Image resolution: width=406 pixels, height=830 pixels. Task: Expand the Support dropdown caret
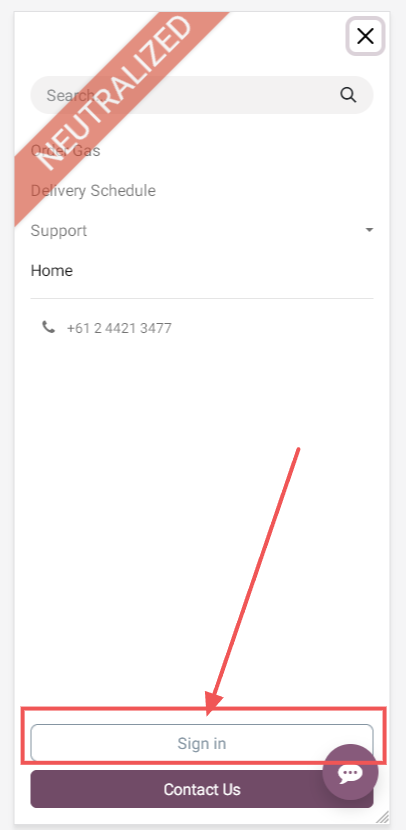pyautogui.click(x=369, y=230)
